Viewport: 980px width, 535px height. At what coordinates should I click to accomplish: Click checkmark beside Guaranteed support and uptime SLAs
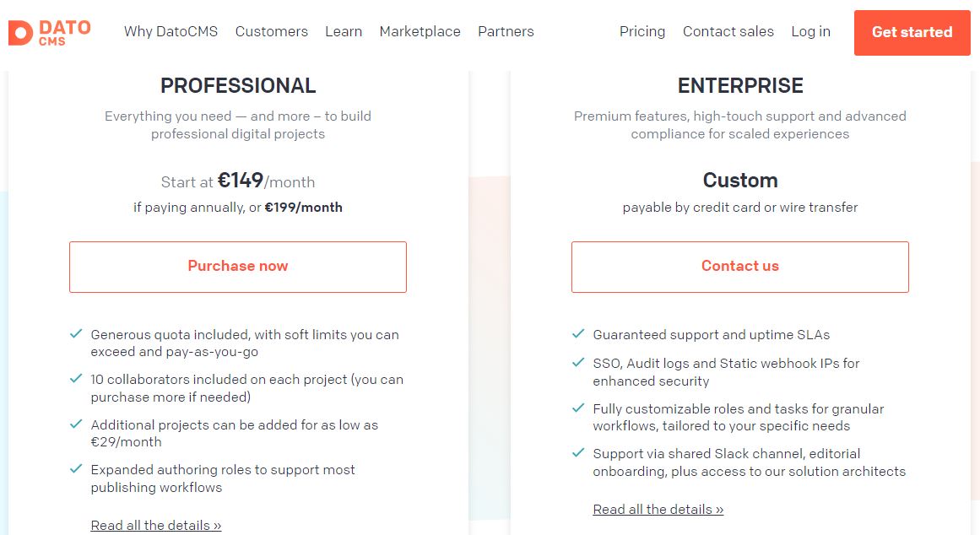click(x=578, y=334)
